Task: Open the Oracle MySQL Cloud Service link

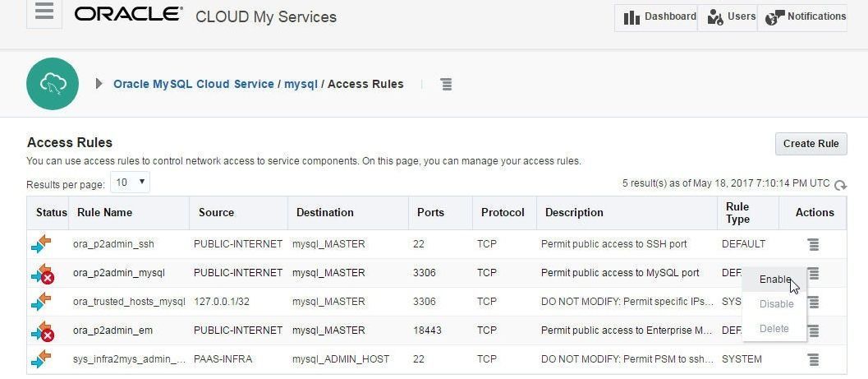Action: coord(194,84)
